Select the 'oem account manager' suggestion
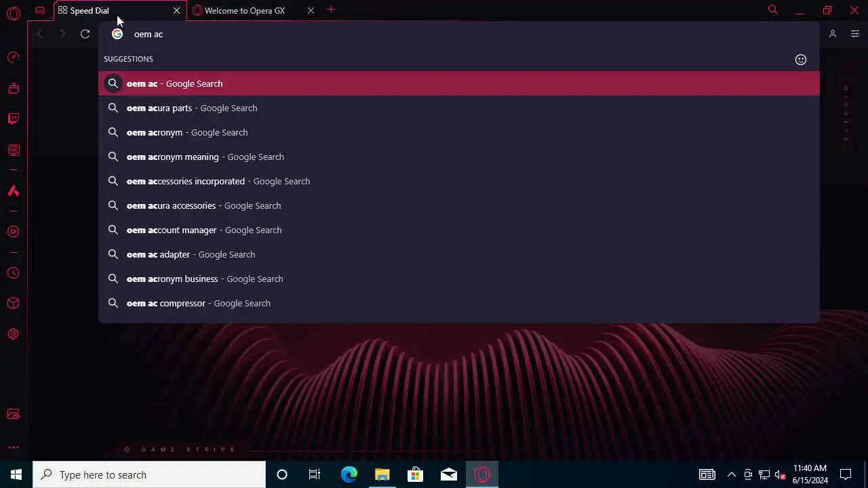Image resolution: width=868 pixels, height=488 pixels. (x=459, y=230)
